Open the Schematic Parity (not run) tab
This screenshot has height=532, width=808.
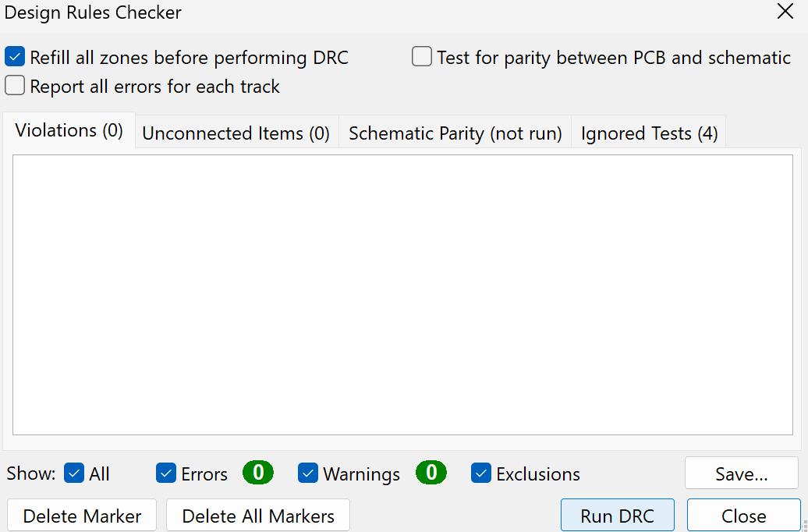pyautogui.click(x=455, y=133)
